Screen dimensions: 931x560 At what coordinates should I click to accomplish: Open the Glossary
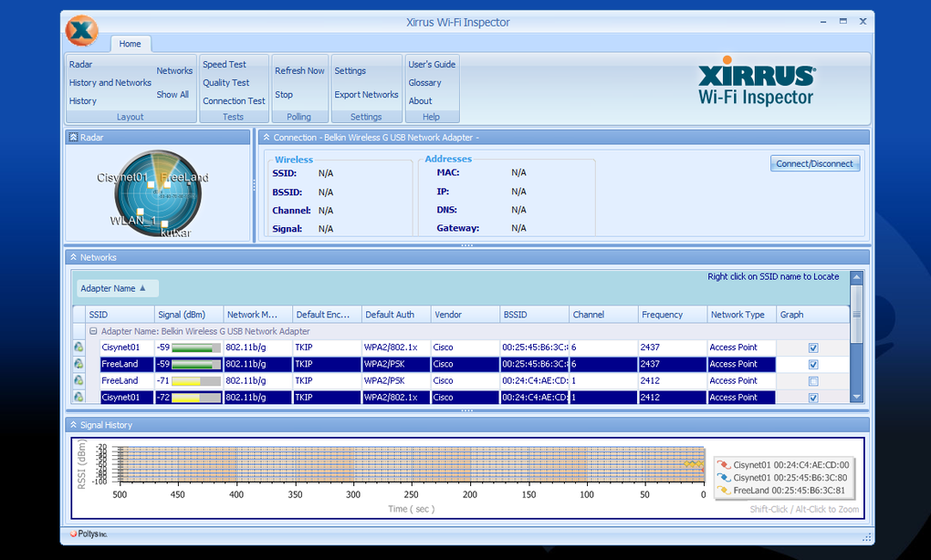click(424, 82)
